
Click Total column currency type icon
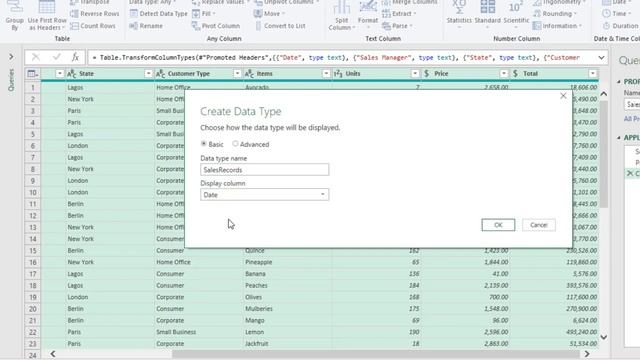point(516,73)
